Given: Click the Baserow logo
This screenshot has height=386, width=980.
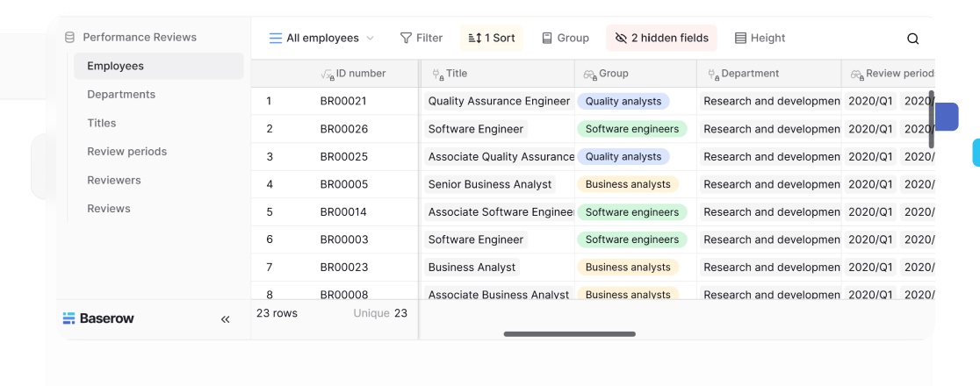Looking at the screenshot, I should click(98, 318).
